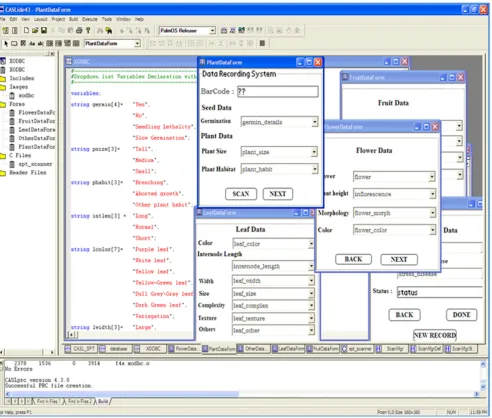
Task: Click the key-shaped icon next to Print
Action: [88, 31]
